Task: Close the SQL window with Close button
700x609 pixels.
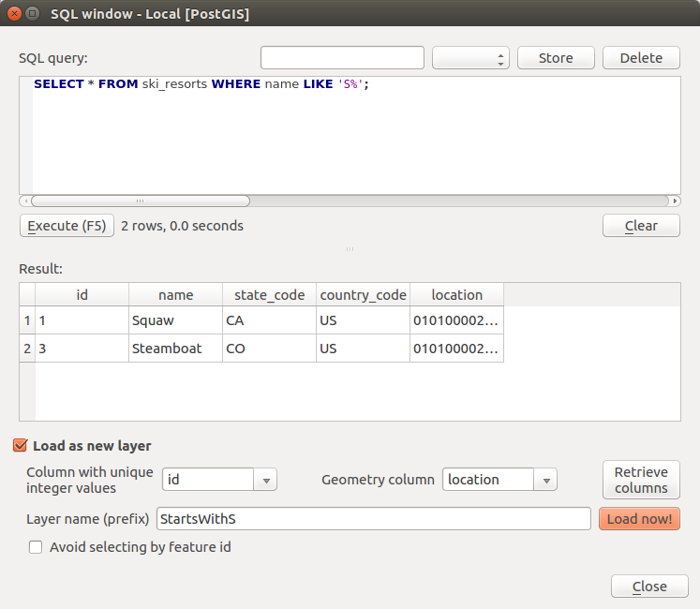Action: tap(648, 587)
